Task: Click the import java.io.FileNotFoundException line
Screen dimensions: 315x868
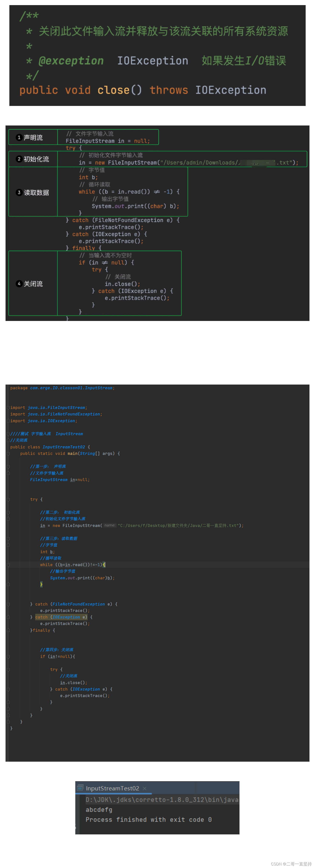Action: [56, 414]
